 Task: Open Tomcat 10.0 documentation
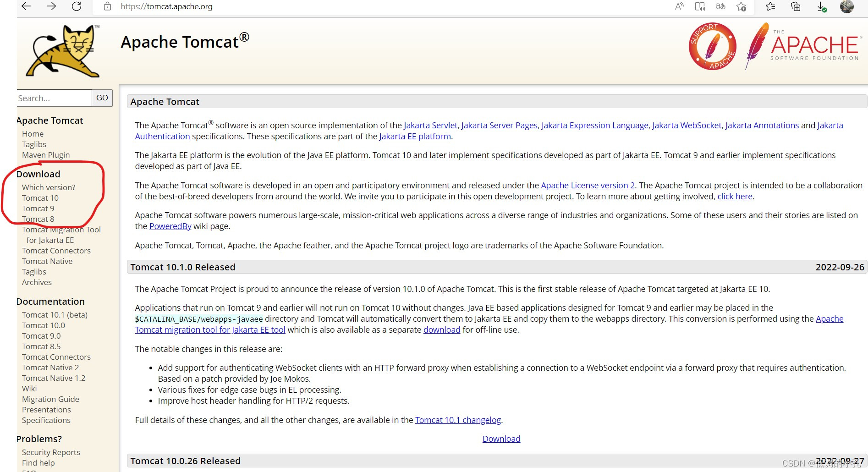click(44, 325)
